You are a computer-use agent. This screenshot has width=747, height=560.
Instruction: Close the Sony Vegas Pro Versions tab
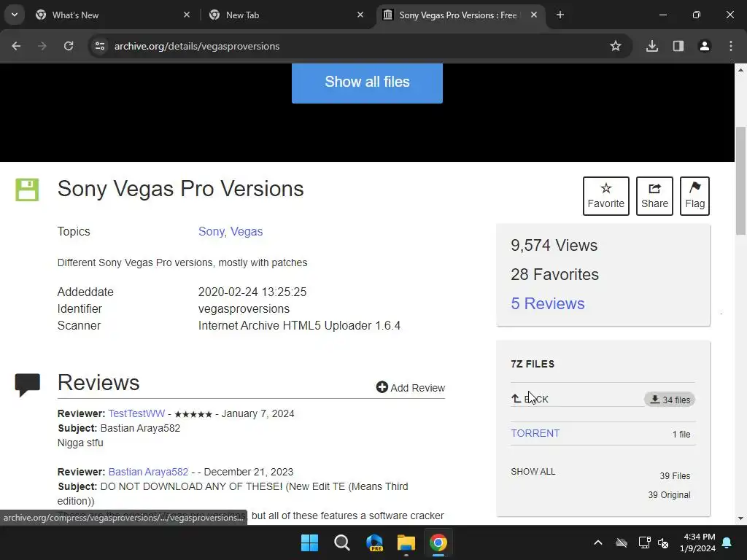(x=534, y=15)
